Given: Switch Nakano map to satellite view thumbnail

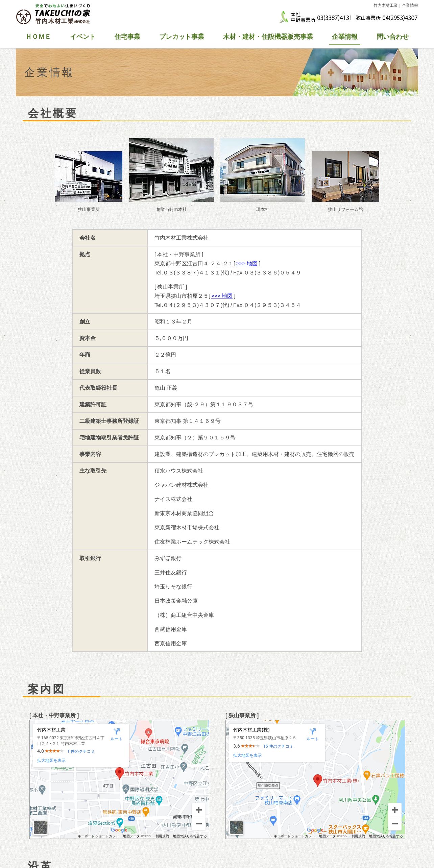Looking at the screenshot, I should click(40, 828).
